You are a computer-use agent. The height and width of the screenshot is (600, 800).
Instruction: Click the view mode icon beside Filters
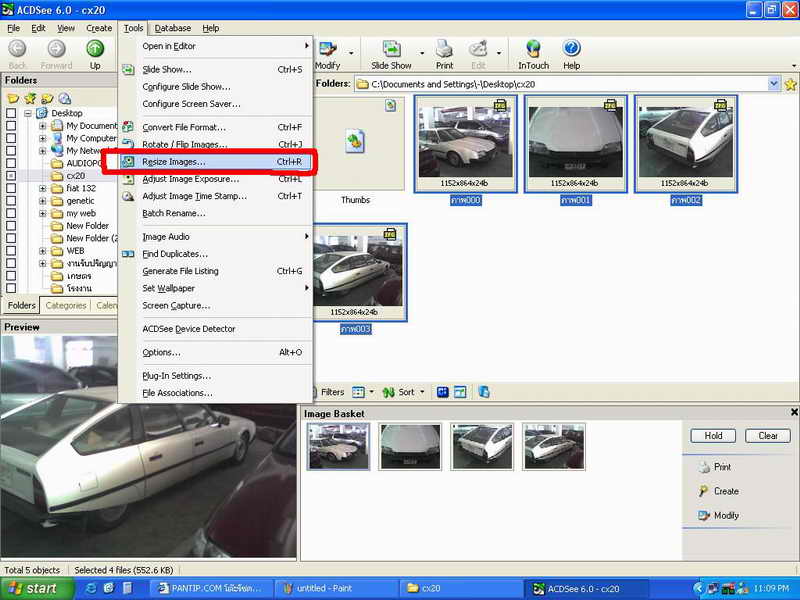pos(359,392)
